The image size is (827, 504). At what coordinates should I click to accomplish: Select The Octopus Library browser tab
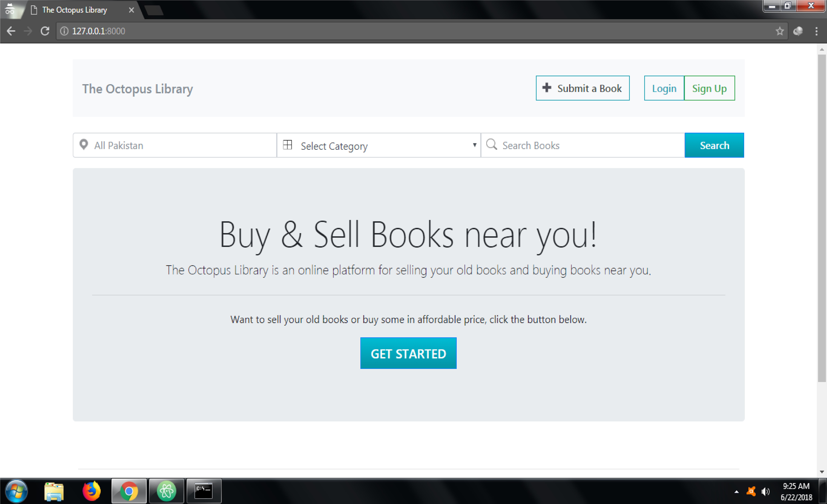point(75,10)
